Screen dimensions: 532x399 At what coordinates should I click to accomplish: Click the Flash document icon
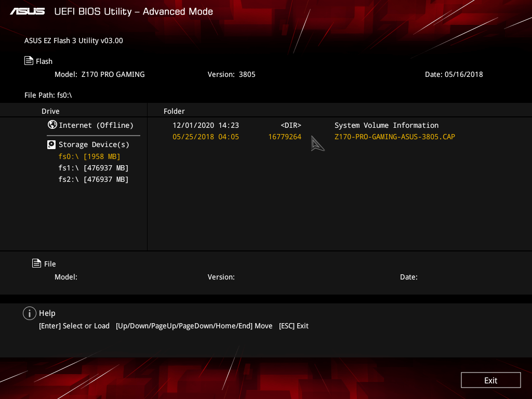29,61
